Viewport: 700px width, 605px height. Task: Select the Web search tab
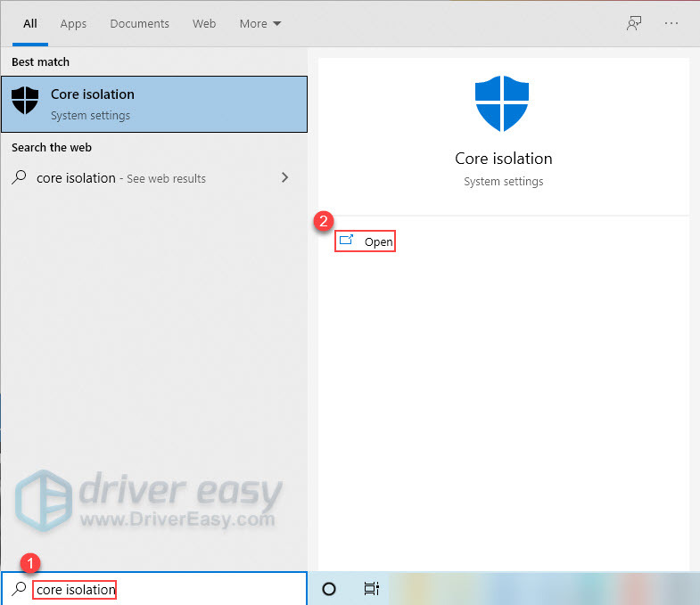pos(204,24)
